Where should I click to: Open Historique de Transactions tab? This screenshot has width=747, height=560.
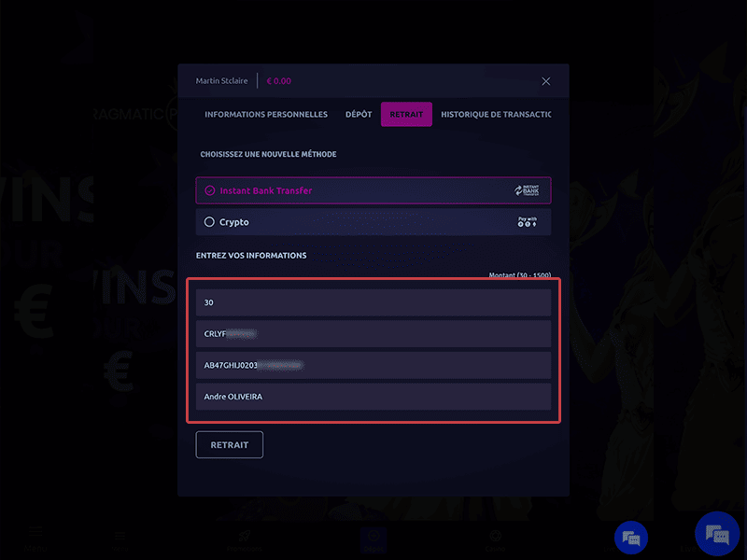pos(496,114)
